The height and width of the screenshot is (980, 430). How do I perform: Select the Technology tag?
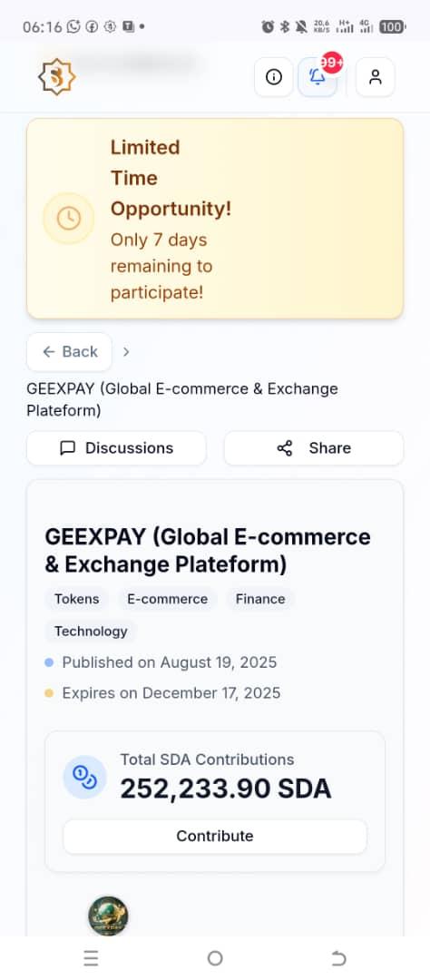[x=91, y=632]
